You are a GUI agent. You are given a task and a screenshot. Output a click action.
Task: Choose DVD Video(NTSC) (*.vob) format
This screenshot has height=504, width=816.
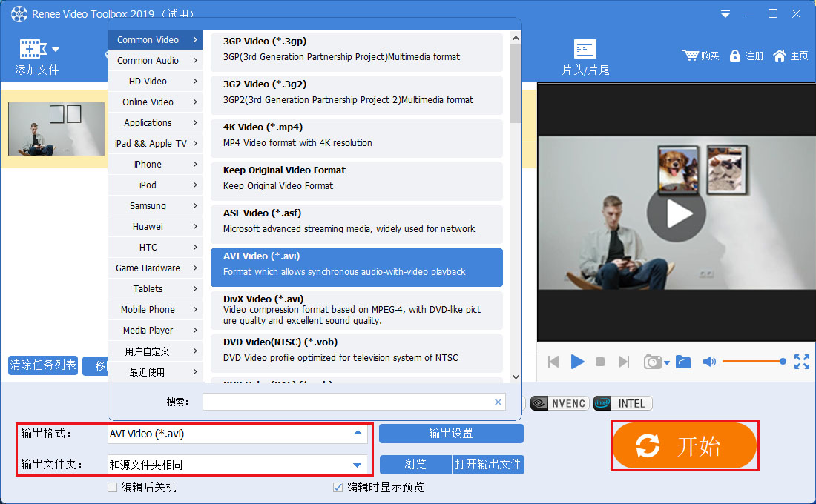pos(357,353)
